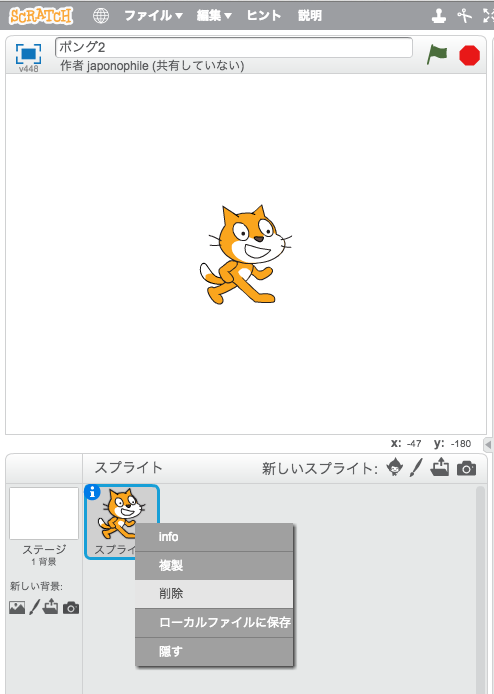Stop project with red stop sign
494x694 pixels.
[x=470, y=55]
